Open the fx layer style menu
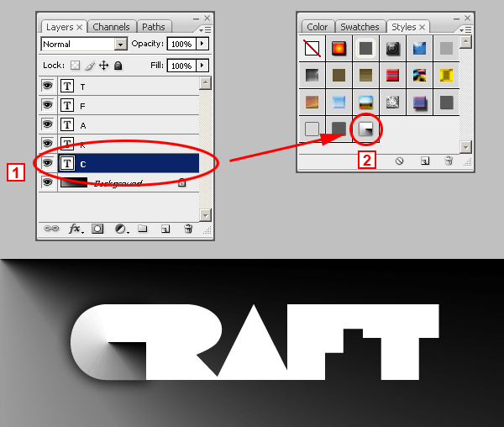The width and height of the screenshot is (504, 427). 76,229
